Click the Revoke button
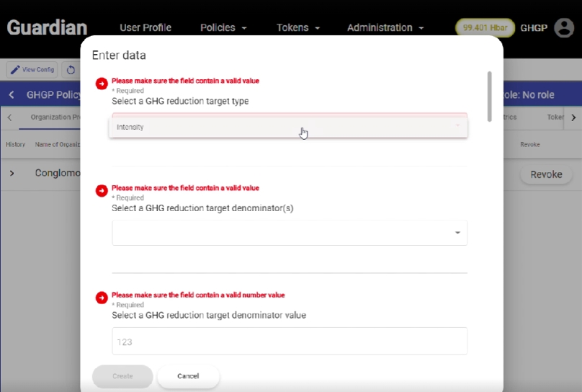582x392 pixels. coord(546,174)
